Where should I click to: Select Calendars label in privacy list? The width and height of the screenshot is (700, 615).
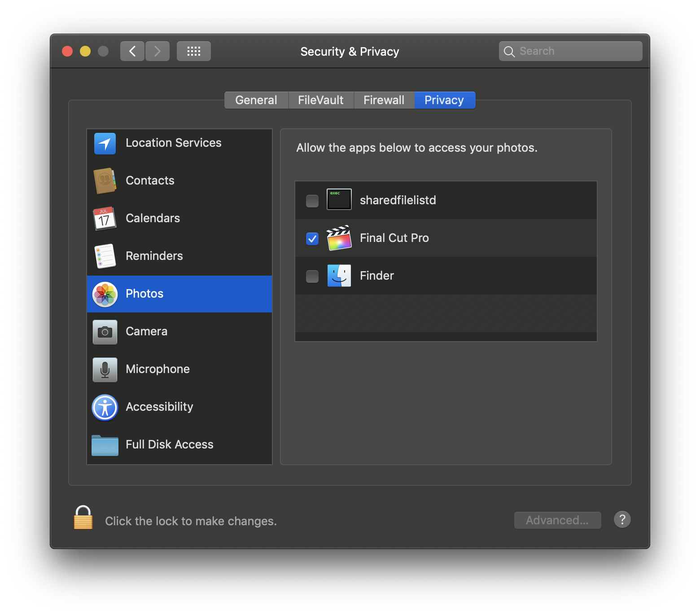point(153,218)
